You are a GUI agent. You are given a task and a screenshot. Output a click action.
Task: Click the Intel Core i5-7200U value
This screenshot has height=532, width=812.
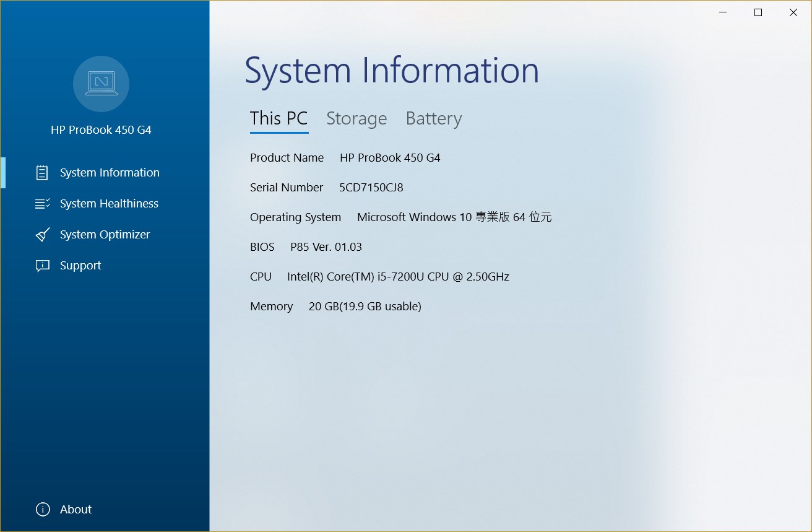[x=398, y=277]
